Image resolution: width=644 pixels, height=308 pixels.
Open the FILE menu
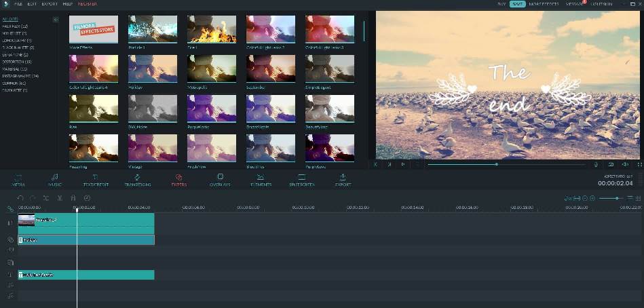(x=18, y=3)
